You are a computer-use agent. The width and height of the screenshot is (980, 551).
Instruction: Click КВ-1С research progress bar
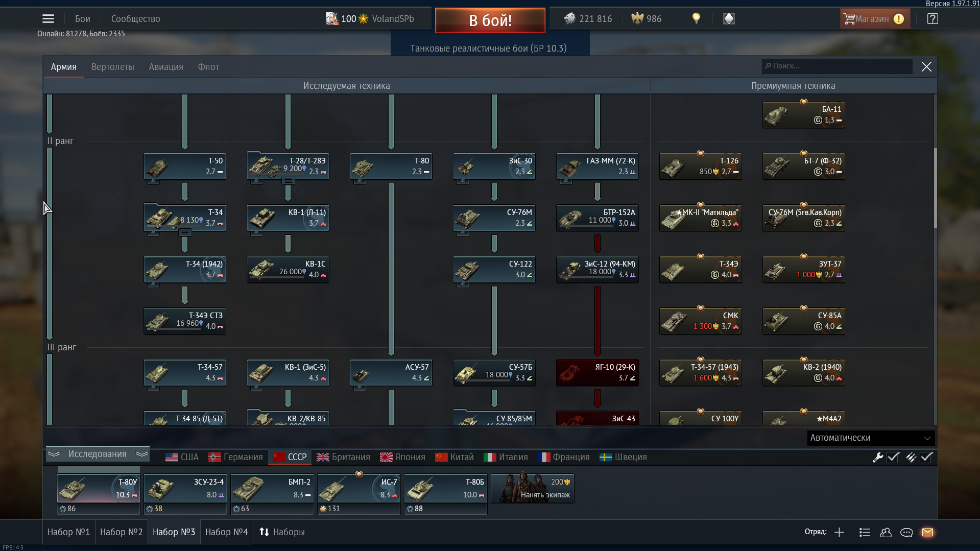pyautogui.click(x=278, y=278)
